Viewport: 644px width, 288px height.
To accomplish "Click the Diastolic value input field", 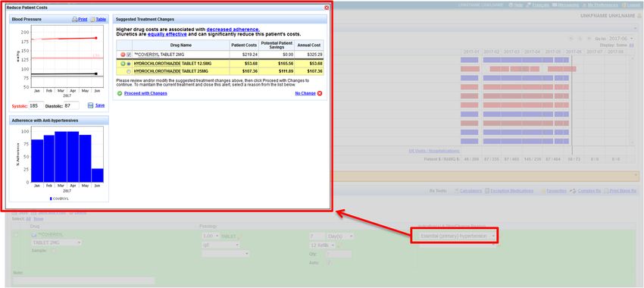I will (71, 105).
